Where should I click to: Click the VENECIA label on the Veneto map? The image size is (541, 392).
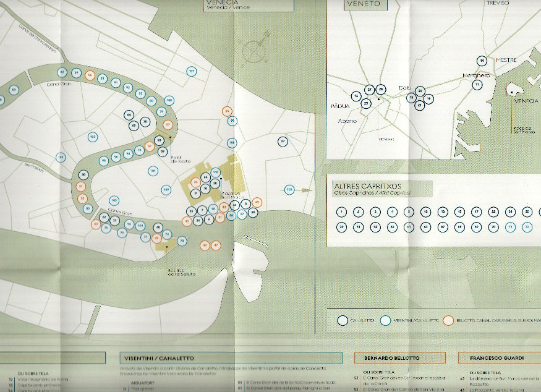pyautogui.click(x=526, y=101)
